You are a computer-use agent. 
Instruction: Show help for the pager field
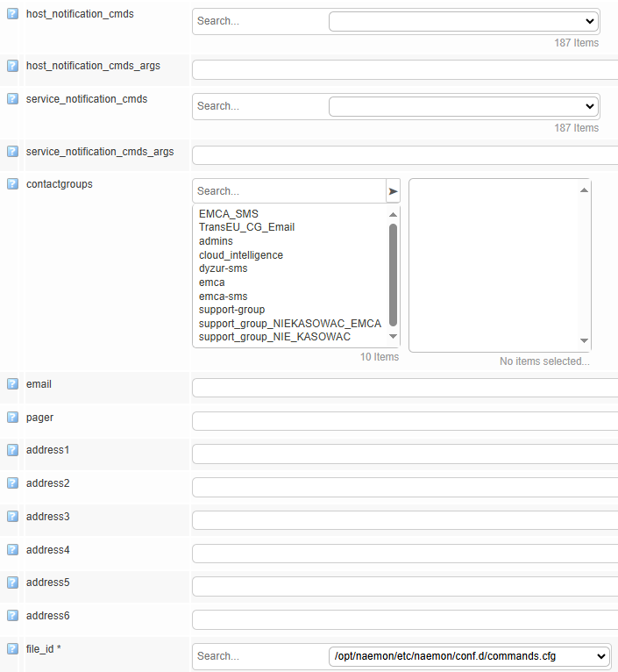12,418
